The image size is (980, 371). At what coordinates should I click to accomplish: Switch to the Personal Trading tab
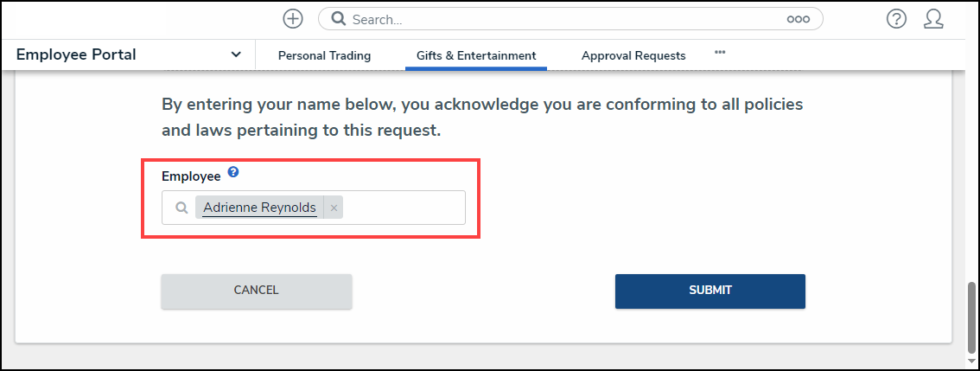tap(324, 55)
